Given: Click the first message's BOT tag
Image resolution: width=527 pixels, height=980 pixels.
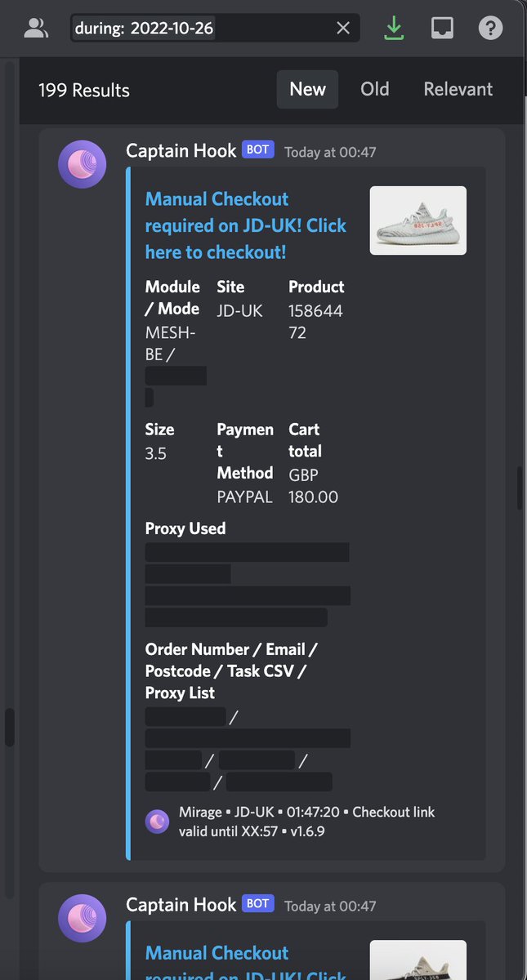Looking at the screenshot, I should point(258,150).
